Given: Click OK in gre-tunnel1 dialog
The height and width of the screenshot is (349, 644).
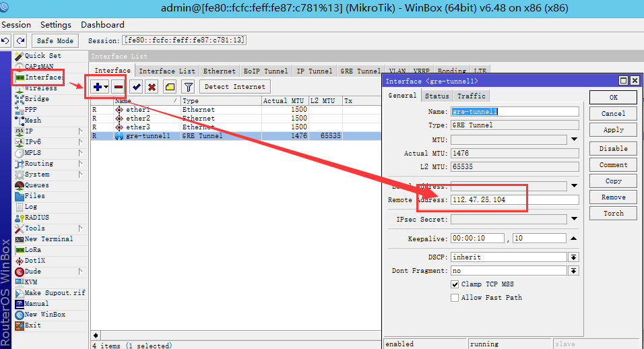Looking at the screenshot, I should [613, 97].
